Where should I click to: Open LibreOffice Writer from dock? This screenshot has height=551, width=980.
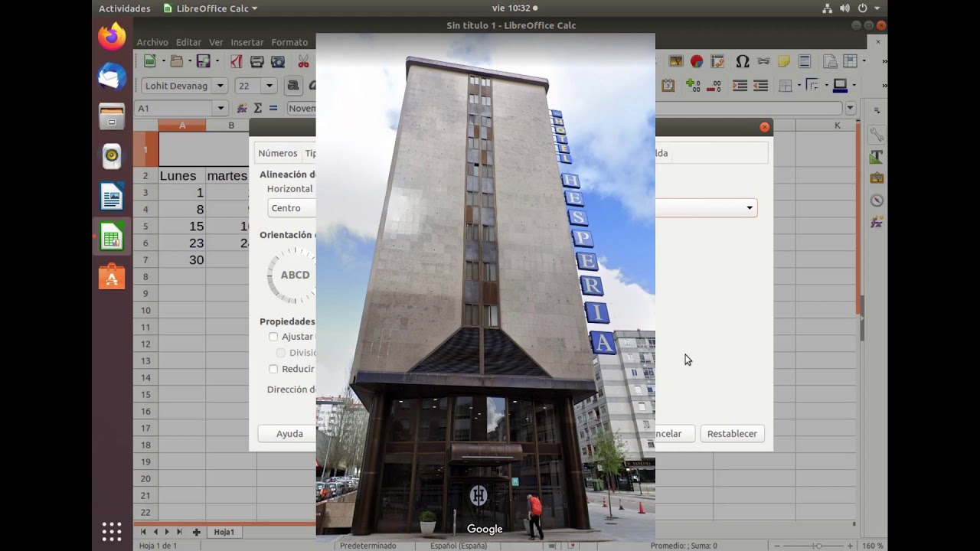(x=112, y=197)
